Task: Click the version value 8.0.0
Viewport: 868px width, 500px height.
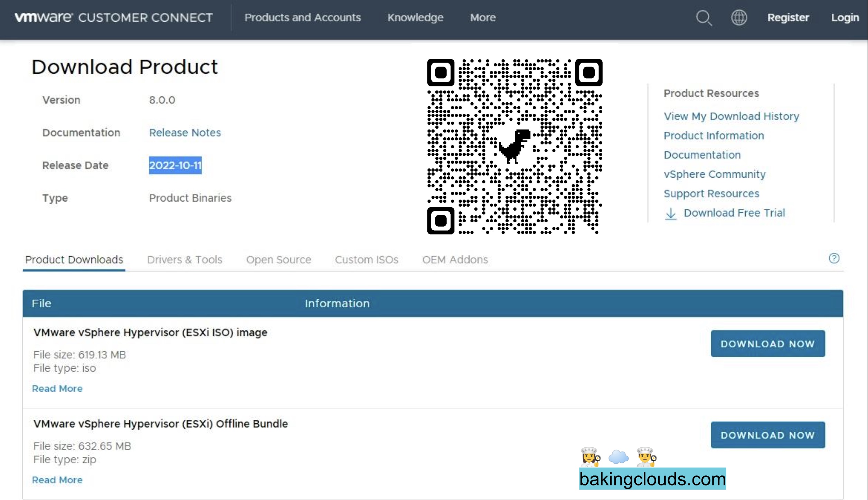Action: [x=162, y=100]
